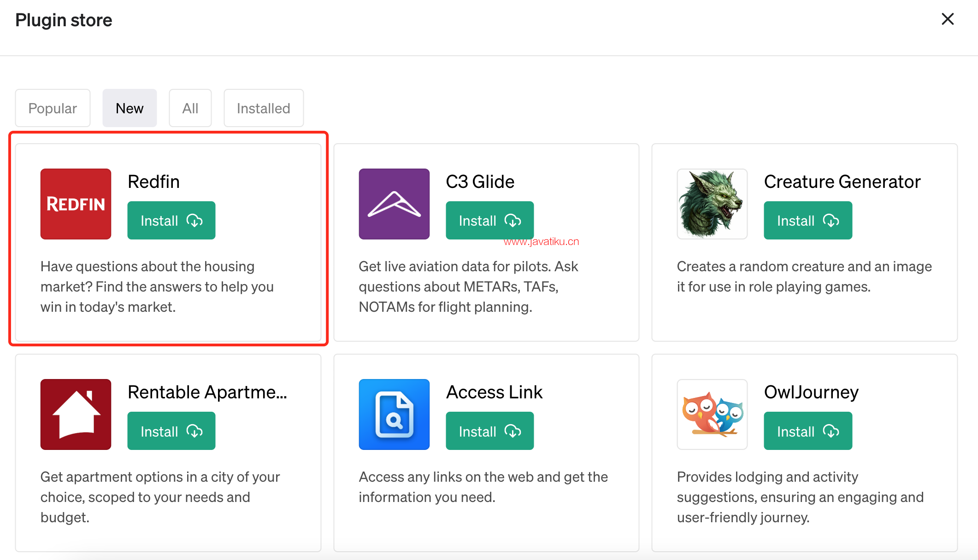This screenshot has width=978, height=560.
Task: Install the Creature Generator plugin
Action: point(808,220)
